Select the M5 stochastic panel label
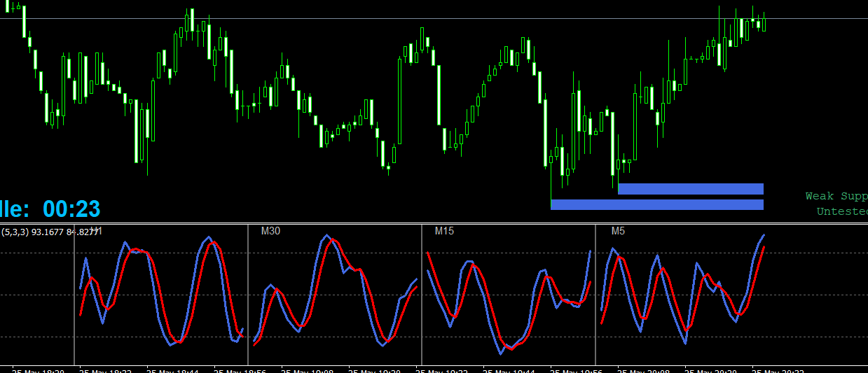Viewport: 868px width, 373px height. pyautogui.click(x=618, y=231)
